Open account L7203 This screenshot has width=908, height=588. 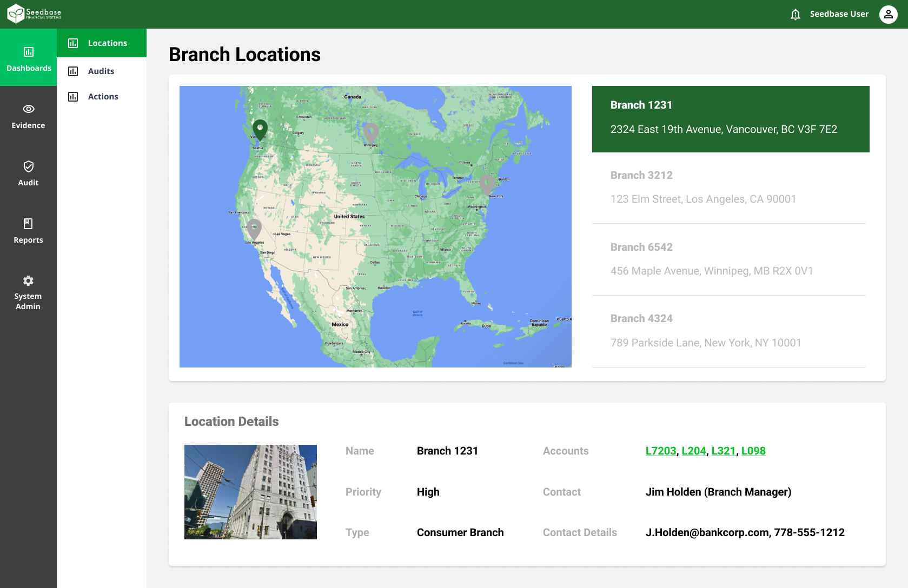click(660, 450)
